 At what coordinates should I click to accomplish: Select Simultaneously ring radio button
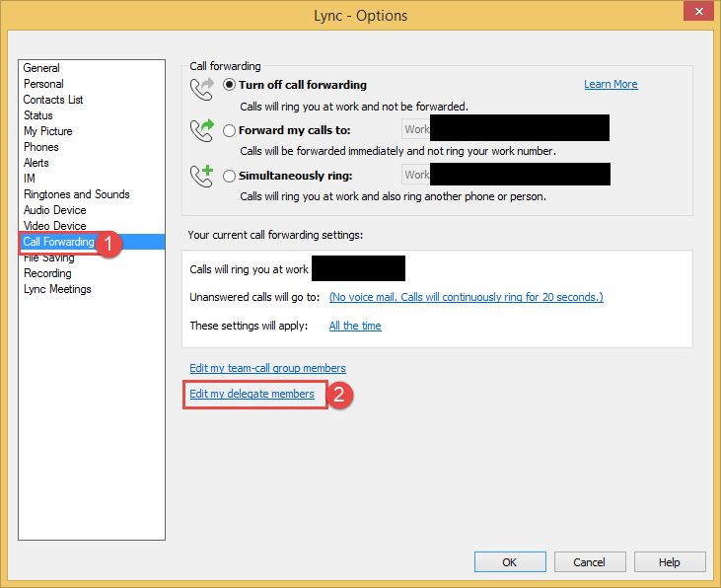click(229, 177)
